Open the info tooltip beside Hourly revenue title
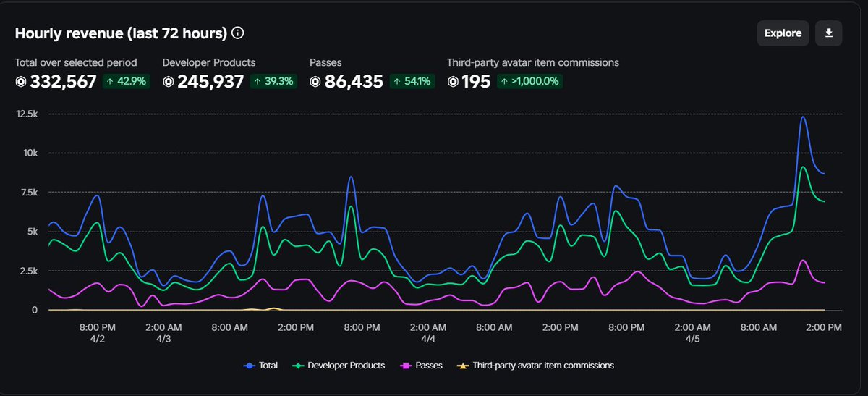This screenshot has width=868, height=396. click(238, 33)
